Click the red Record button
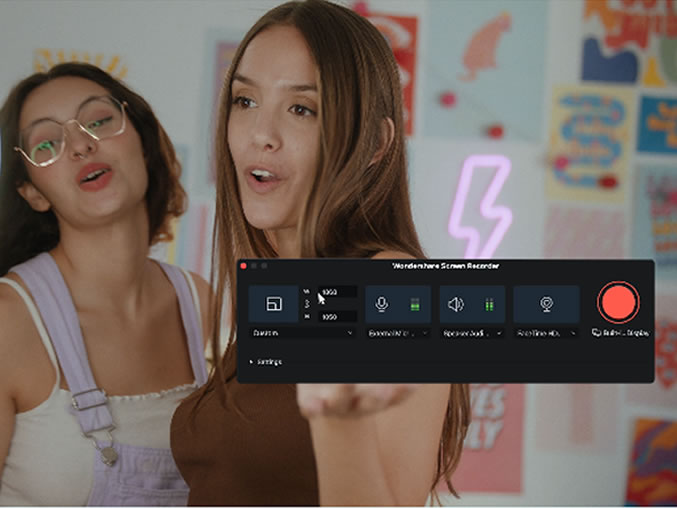The width and height of the screenshot is (677, 508). coord(618,303)
